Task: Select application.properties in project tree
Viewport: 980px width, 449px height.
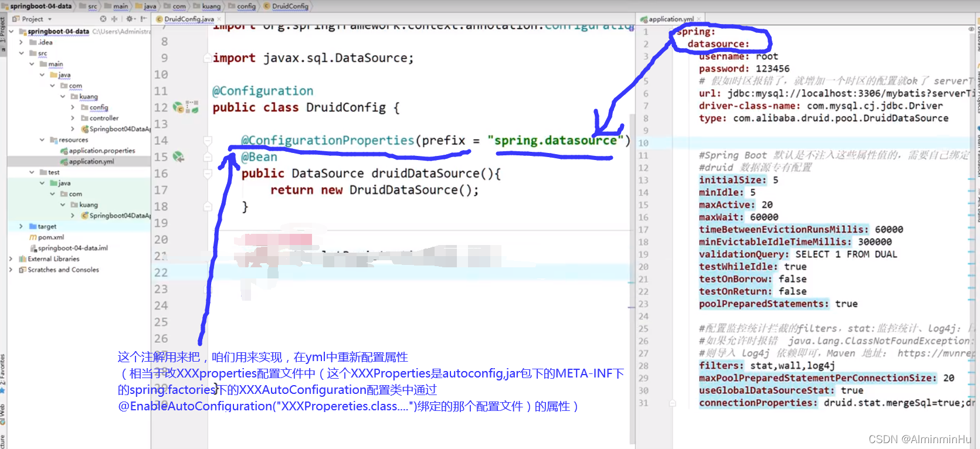Action: [97, 151]
